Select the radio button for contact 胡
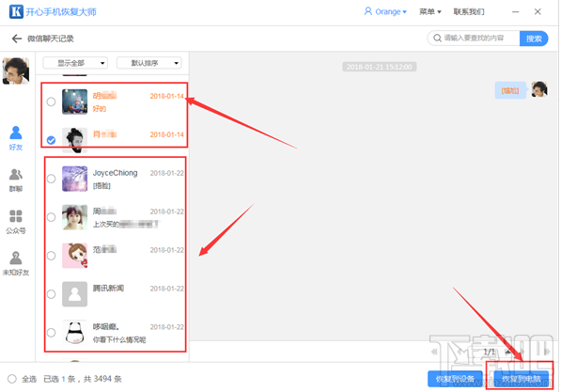Image resolution: width=561 pixels, height=392 pixels. pyautogui.click(x=51, y=102)
